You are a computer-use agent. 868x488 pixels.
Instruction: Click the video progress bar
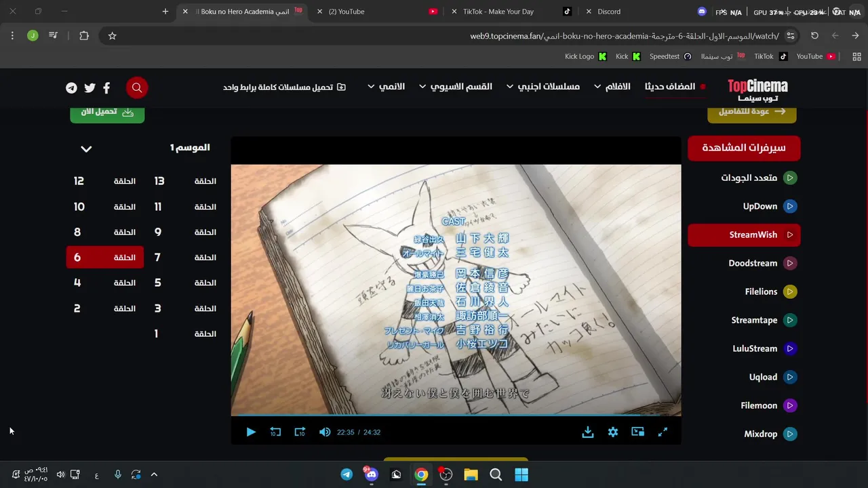point(456,415)
